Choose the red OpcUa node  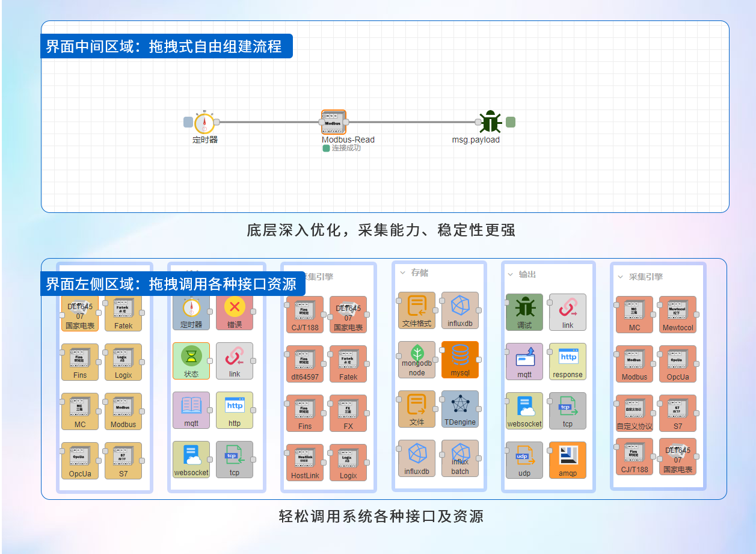pos(678,364)
